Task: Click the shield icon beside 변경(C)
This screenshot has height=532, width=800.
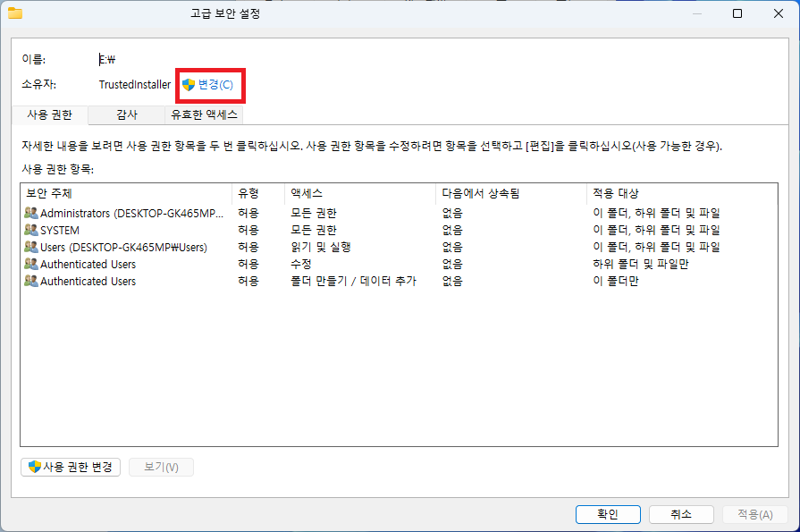Action: coord(187,85)
